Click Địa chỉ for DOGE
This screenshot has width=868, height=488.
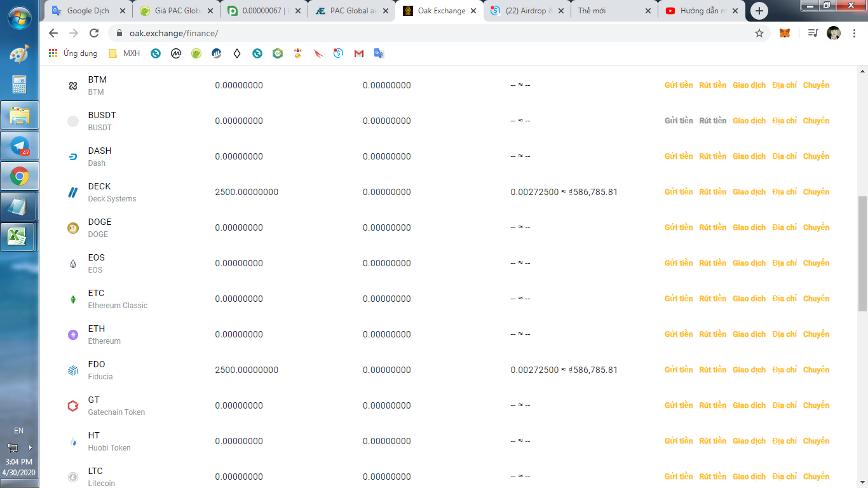point(784,227)
